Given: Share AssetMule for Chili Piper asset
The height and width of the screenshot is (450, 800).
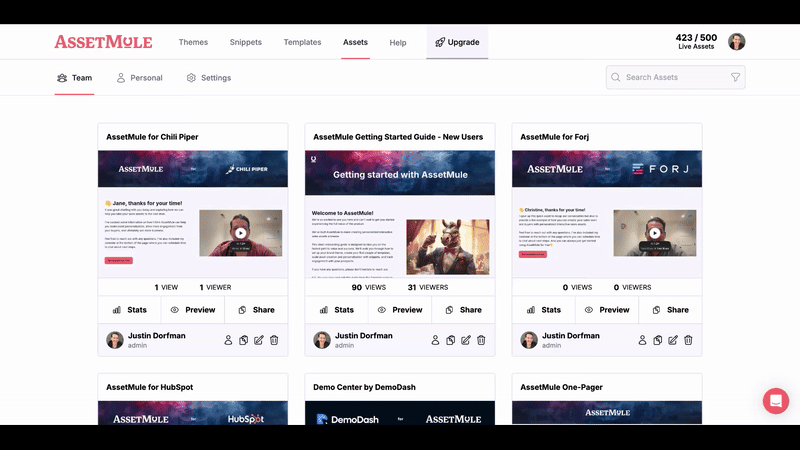Looking at the screenshot, I should [x=256, y=310].
